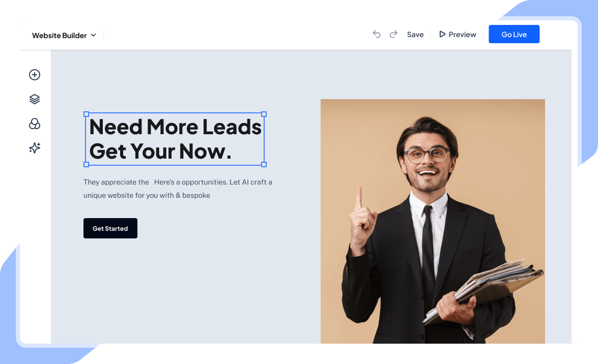The image size is (598, 364).
Task: Click the Preview play icon
Action: (x=442, y=34)
